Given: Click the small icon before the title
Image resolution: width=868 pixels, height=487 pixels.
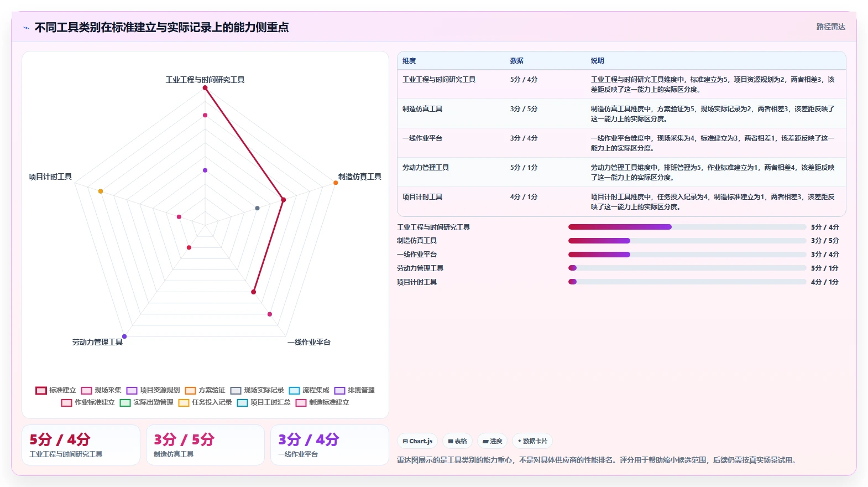Looking at the screenshot, I should (26, 28).
